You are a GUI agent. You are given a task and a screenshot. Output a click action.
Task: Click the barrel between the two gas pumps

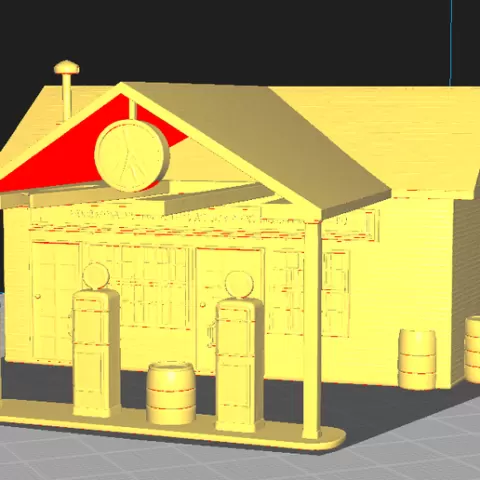171,393
